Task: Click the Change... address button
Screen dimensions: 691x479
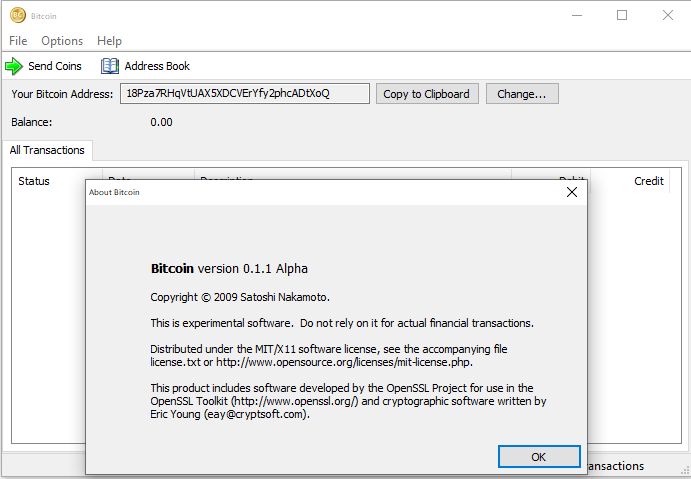Action: 522,94
